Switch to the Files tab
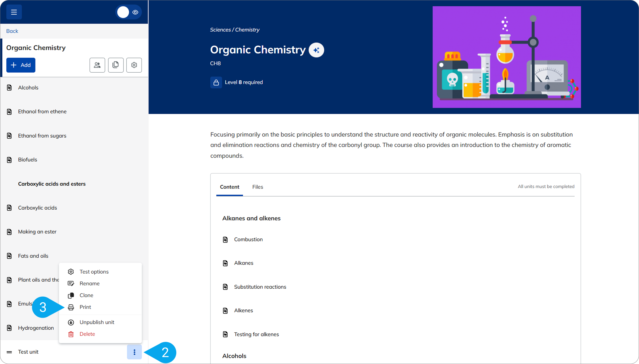The width and height of the screenshot is (639, 364). pyautogui.click(x=257, y=187)
